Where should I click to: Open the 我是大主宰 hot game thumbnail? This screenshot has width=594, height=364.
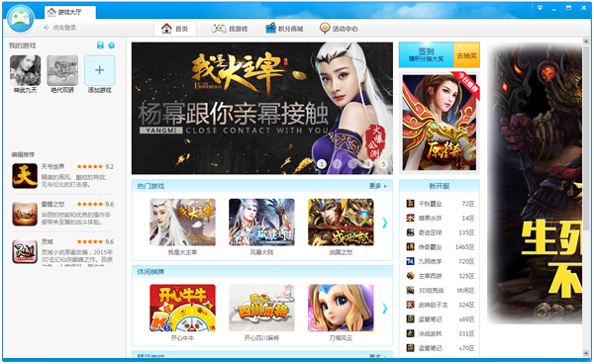[x=182, y=223]
